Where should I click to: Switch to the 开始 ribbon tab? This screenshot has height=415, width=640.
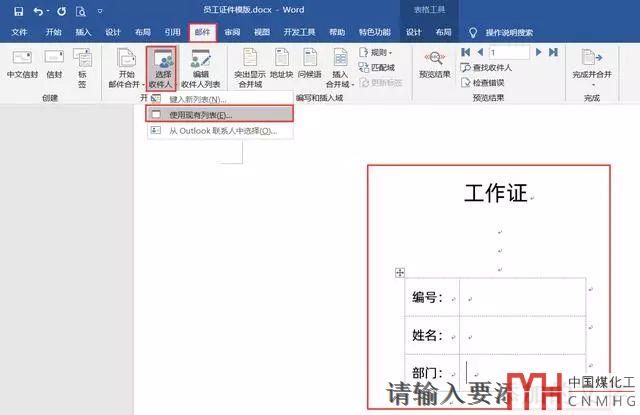tap(53, 32)
